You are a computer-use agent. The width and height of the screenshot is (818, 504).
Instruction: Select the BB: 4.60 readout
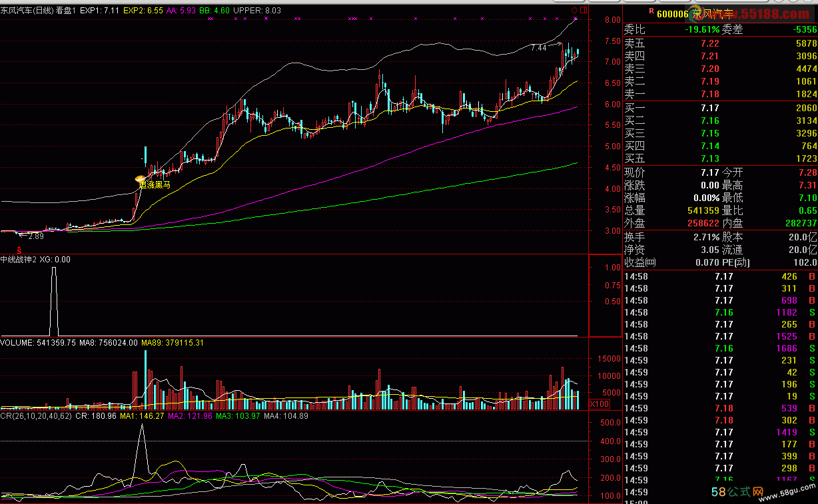(x=214, y=11)
